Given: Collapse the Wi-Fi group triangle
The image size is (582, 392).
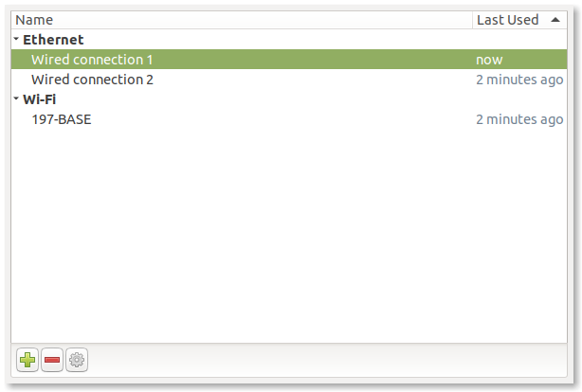Looking at the screenshot, I should [x=17, y=98].
